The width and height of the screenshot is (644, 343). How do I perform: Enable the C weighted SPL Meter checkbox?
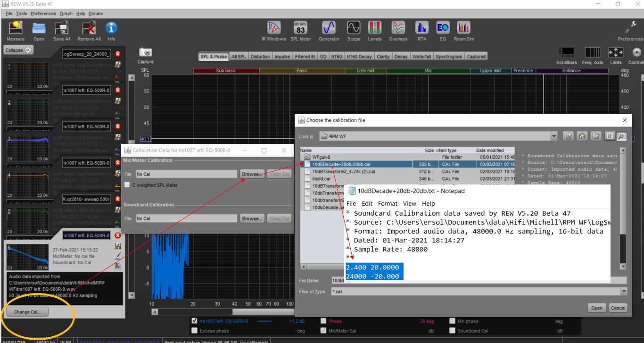128,185
